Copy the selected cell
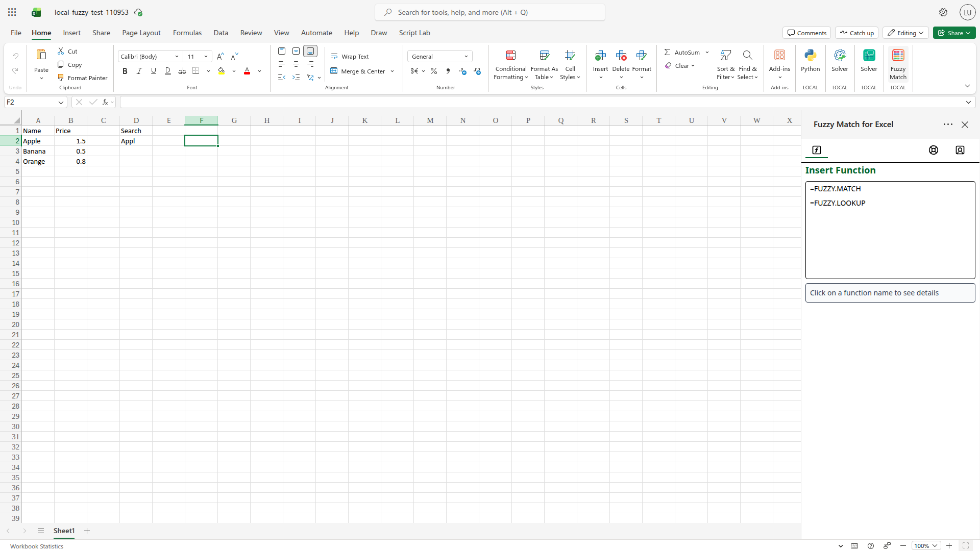This screenshot has height=551, width=980. tap(70, 64)
